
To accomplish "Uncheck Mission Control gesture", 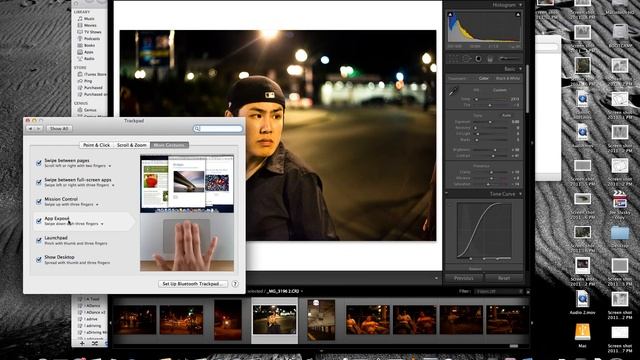I will click(x=39, y=202).
